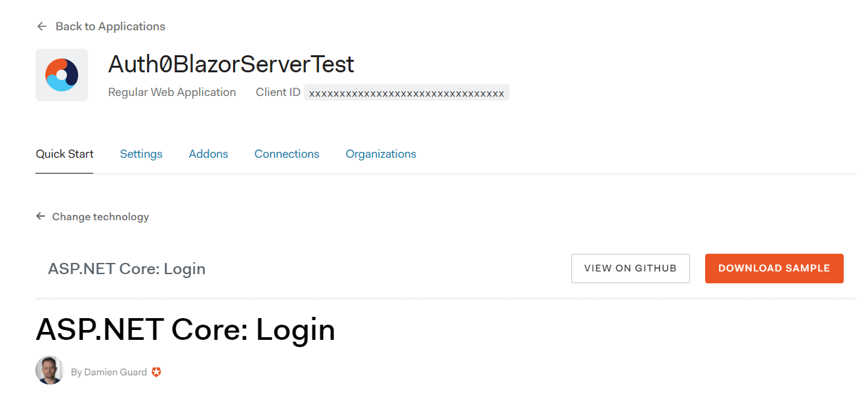Viewport: 868px width, 399px height.
Task: Click the Auth0 badge next to Damien Guard
Action: tap(156, 372)
